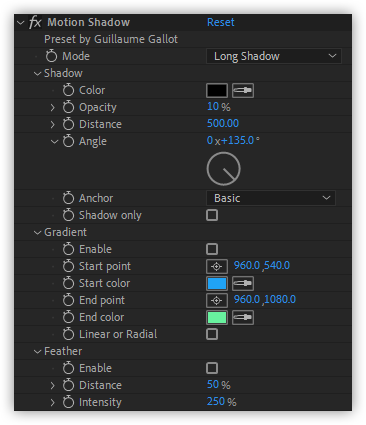Screen dimensions: 366x425
Task: Click the End point crosshair picker
Action: (217, 300)
